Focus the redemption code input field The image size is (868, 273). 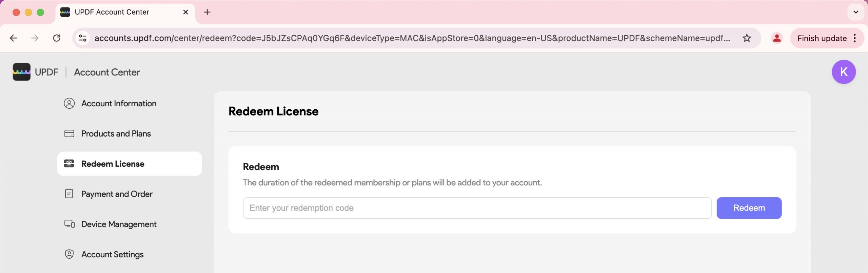(x=477, y=208)
